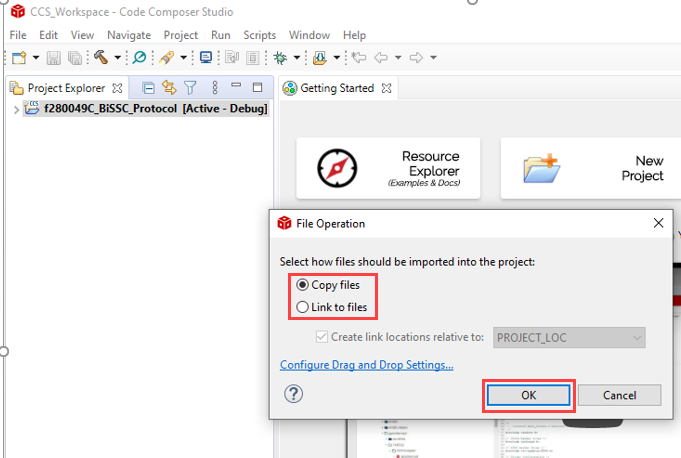Open Configure Drag and Drop Settings link
The height and width of the screenshot is (458, 681).
(x=366, y=365)
